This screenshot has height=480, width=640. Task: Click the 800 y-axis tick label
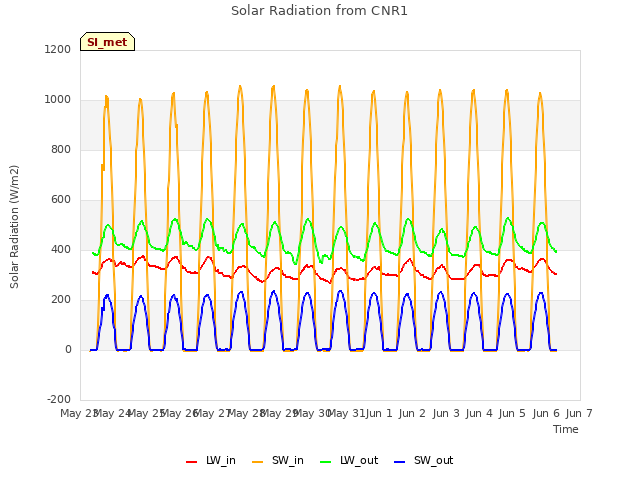click(x=61, y=149)
